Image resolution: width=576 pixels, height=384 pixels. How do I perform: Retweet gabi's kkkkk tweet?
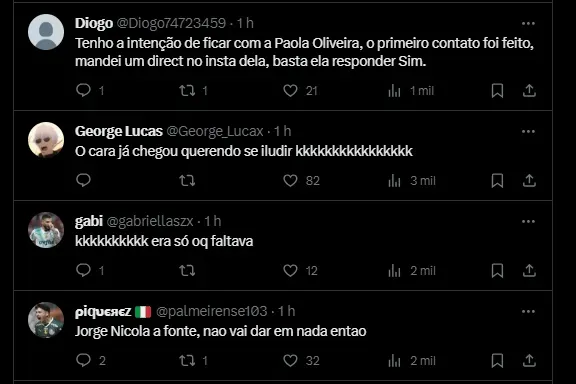[187, 270]
